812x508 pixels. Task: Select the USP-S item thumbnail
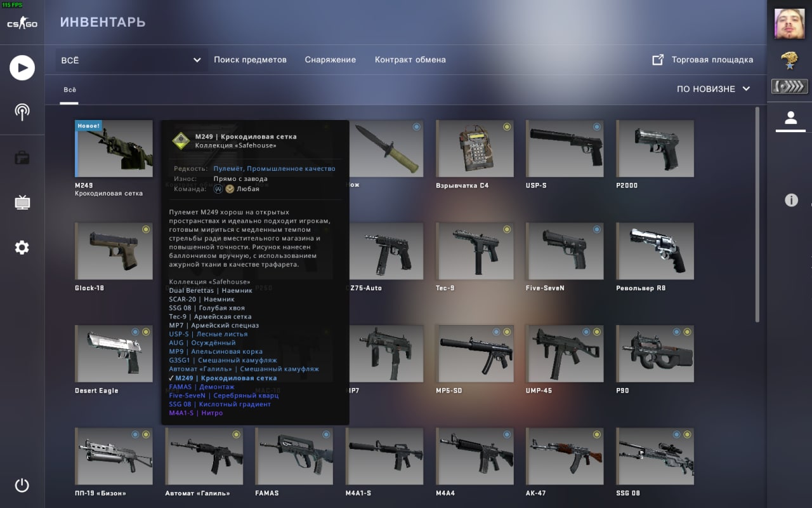tap(565, 149)
